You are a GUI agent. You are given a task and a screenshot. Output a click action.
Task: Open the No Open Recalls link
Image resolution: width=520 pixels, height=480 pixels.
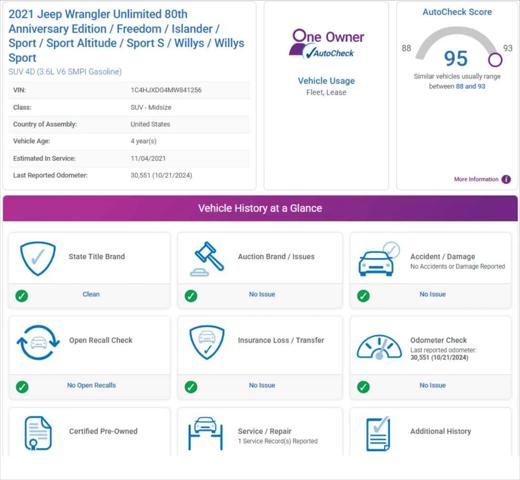pyautogui.click(x=91, y=385)
